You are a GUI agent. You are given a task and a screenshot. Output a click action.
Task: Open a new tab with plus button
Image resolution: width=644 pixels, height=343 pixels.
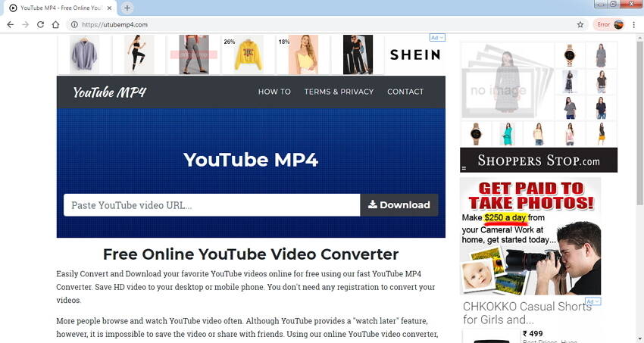(x=127, y=8)
